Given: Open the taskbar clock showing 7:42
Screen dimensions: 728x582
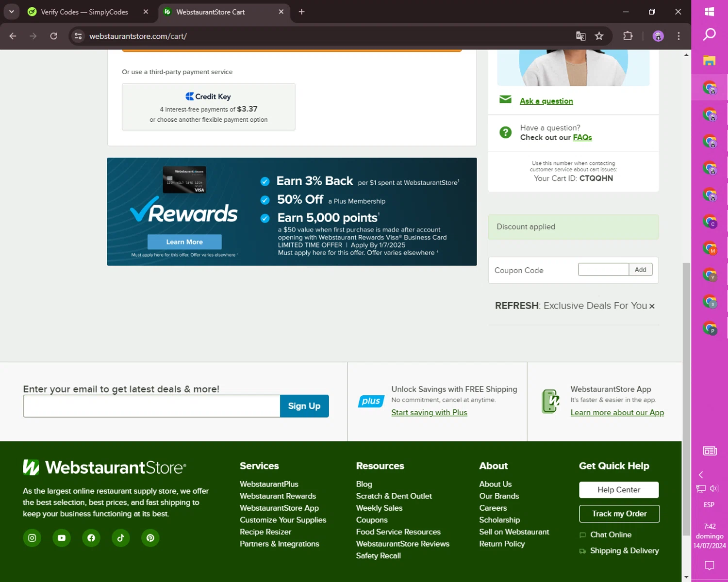Looking at the screenshot, I should click(x=710, y=536).
